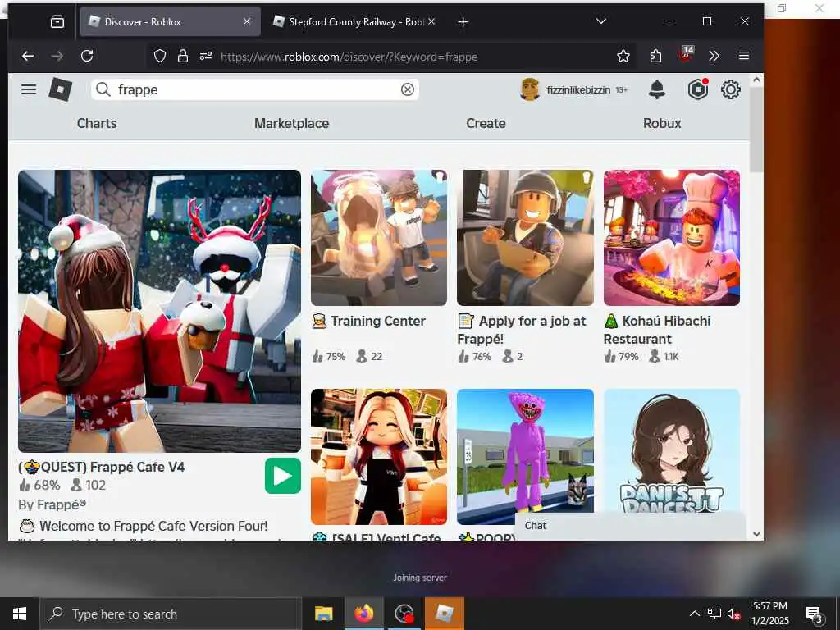Bookmark this page with the star
840x630 pixels.
pos(623,57)
